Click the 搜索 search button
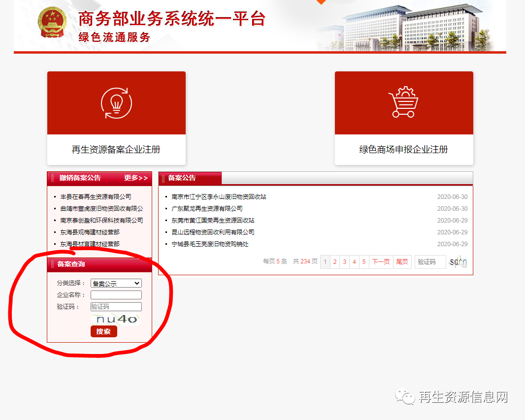 pos(103,331)
